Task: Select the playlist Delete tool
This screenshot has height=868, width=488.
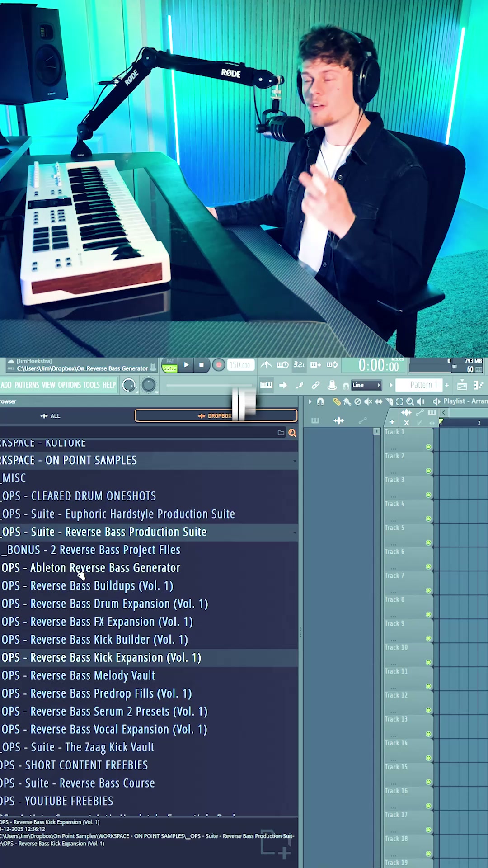Action: pyautogui.click(x=357, y=401)
